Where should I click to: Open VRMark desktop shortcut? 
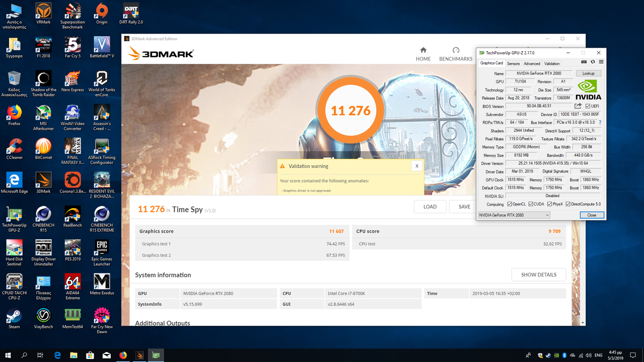[x=43, y=14]
